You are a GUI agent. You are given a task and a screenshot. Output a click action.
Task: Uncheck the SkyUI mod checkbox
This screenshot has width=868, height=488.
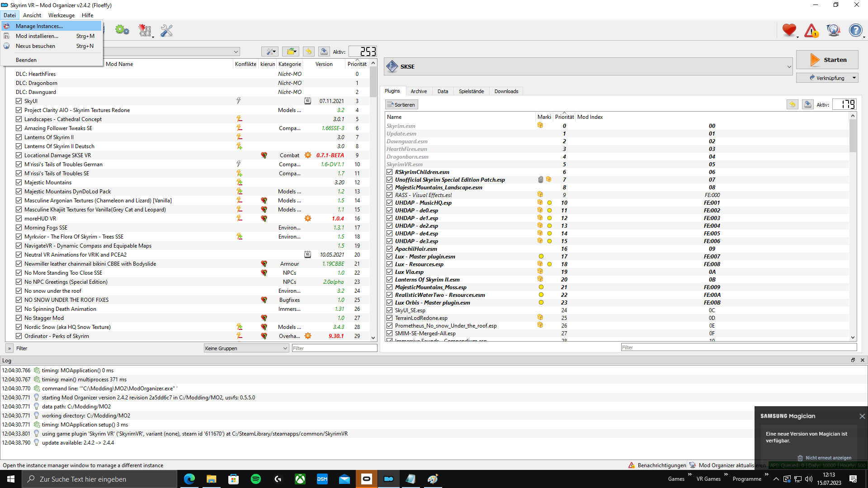(19, 101)
